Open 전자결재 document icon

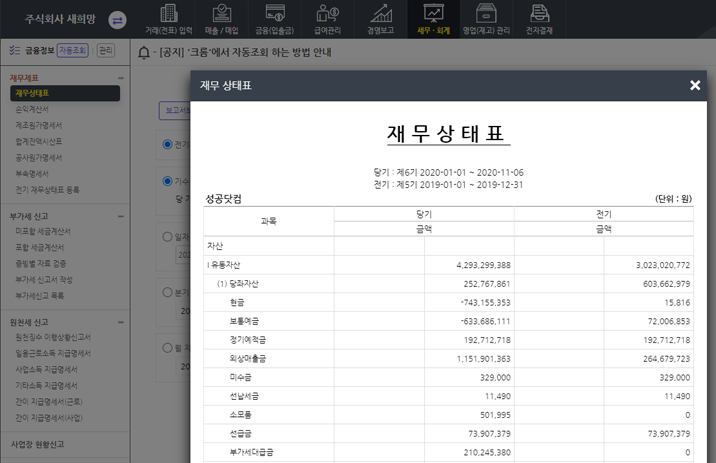(539, 14)
